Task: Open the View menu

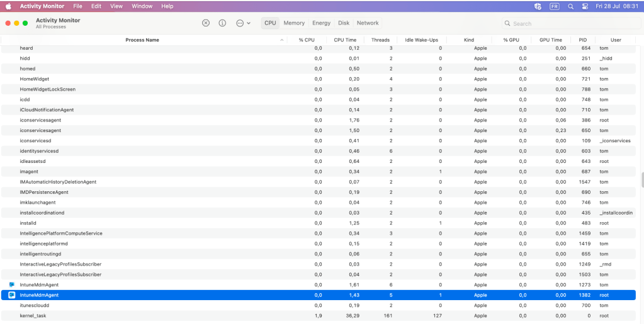Action: [116, 6]
